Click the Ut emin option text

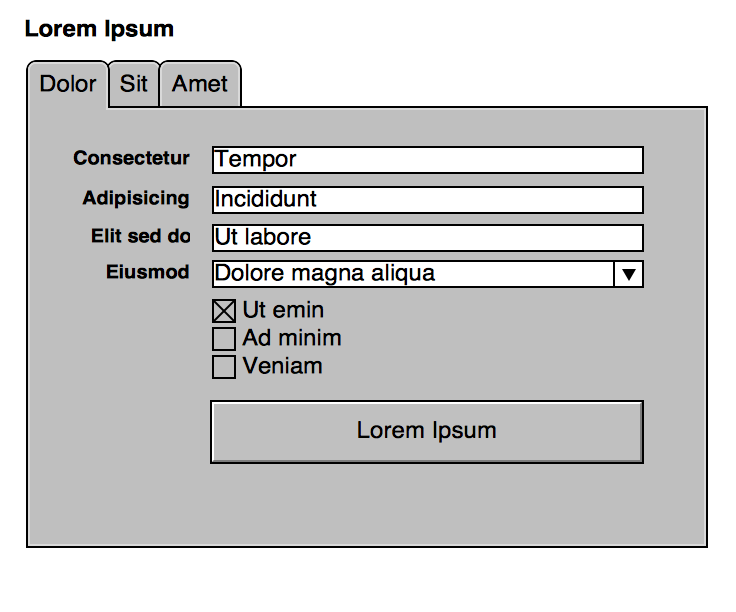[x=283, y=310]
